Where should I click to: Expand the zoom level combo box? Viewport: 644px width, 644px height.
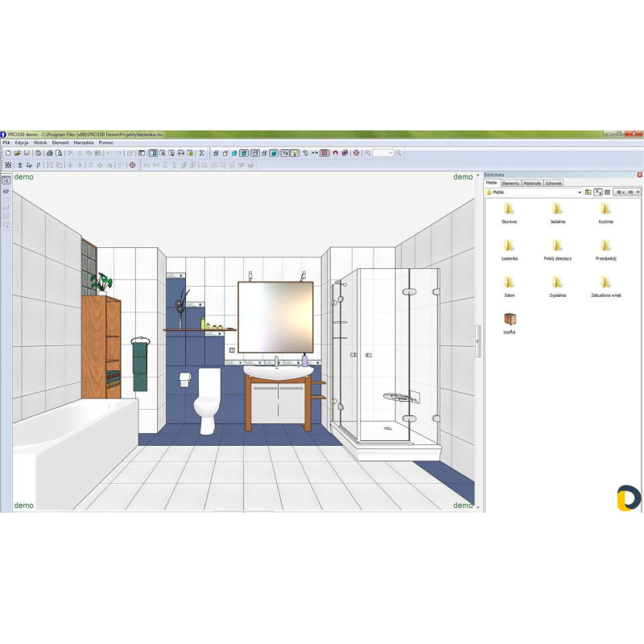coord(390,152)
